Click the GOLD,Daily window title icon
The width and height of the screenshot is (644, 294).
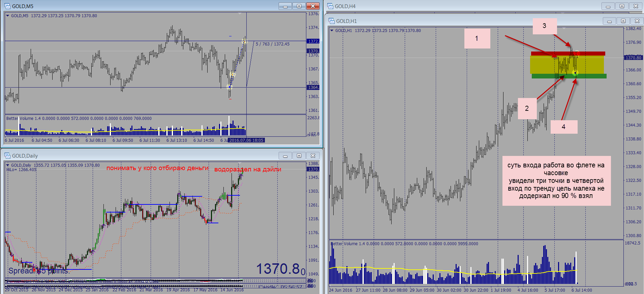tap(7, 156)
